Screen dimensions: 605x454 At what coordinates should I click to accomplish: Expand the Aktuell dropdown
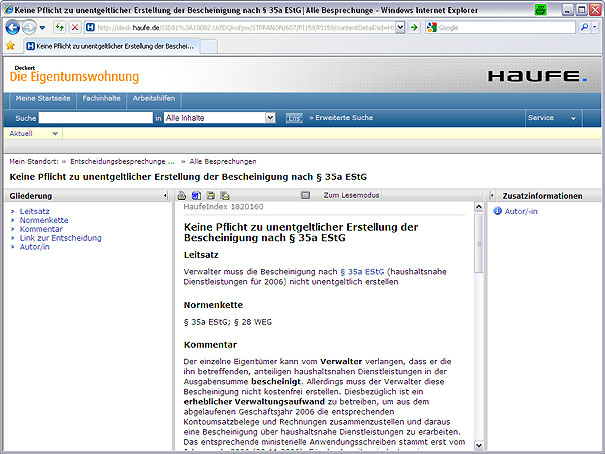point(33,134)
